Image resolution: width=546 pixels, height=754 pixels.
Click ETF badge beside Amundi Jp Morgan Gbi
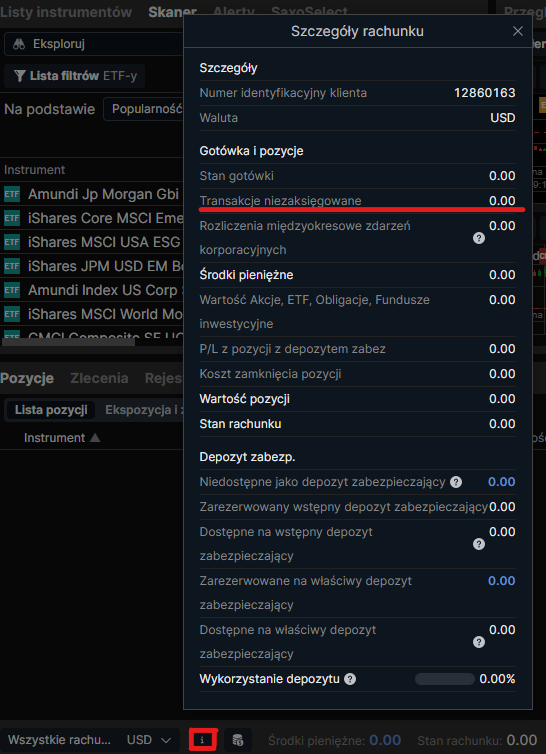(12, 194)
